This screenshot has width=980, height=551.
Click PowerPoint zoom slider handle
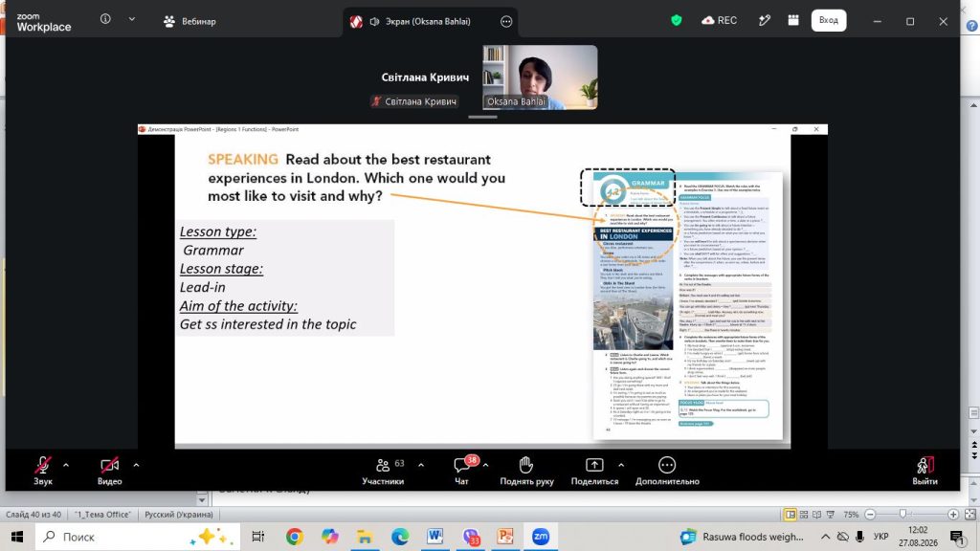(x=902, y=514)
